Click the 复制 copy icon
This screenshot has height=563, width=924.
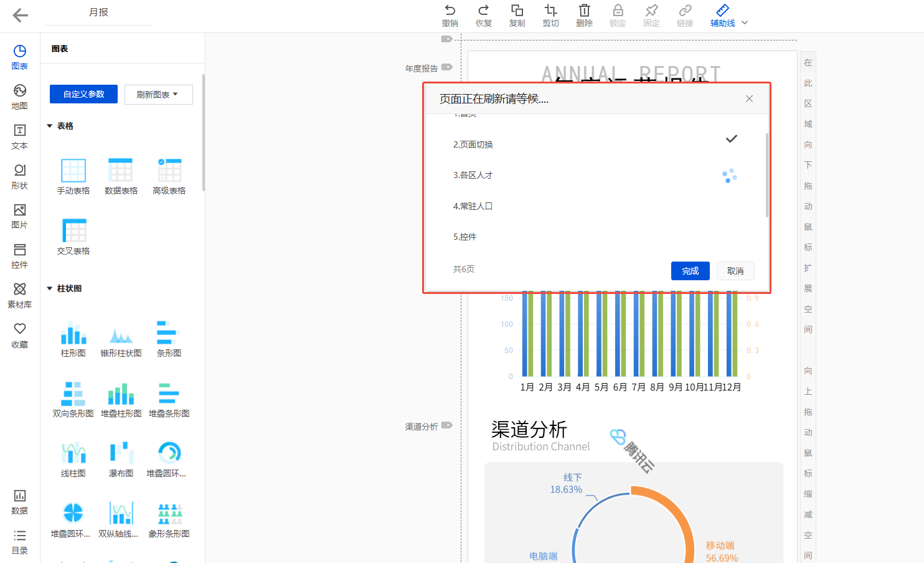[517, 11]
